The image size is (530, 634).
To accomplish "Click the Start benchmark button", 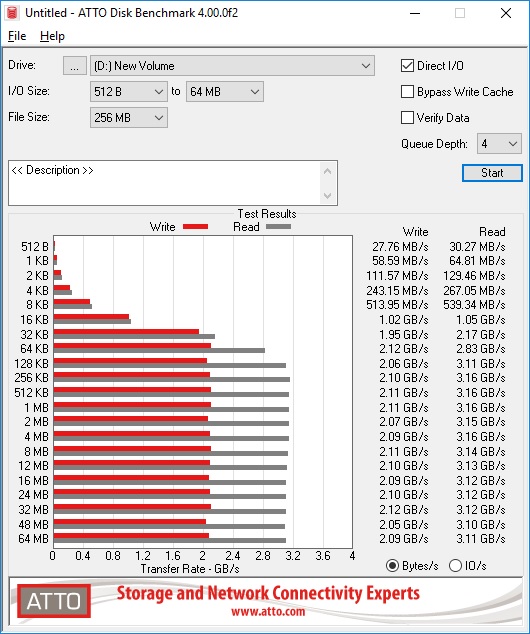I will point(492,173).
